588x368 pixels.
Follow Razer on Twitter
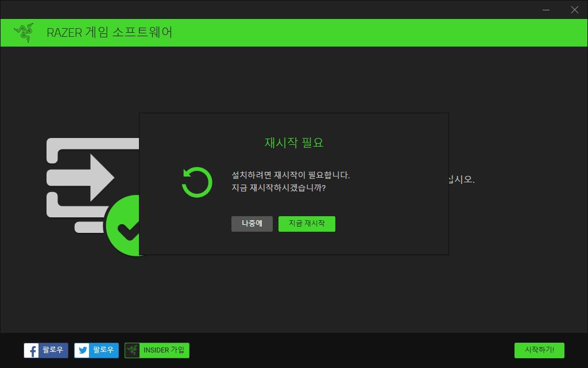(x=96, y=350)
